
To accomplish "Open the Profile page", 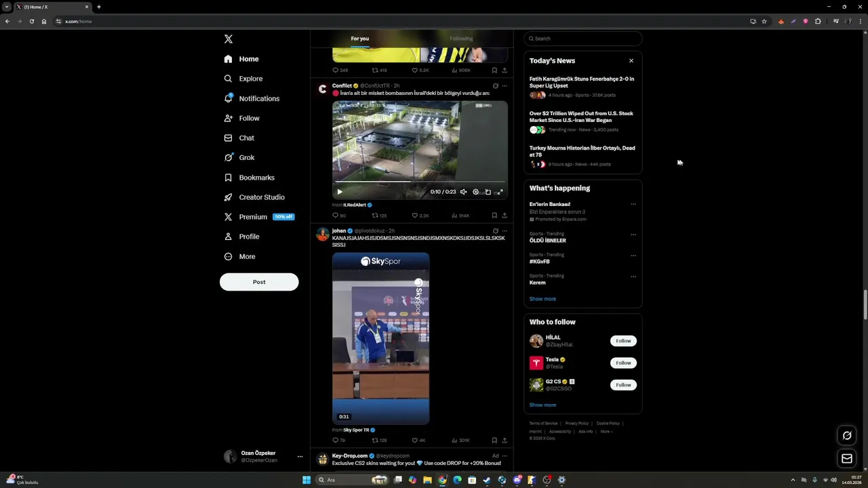I will click(241, 237).
